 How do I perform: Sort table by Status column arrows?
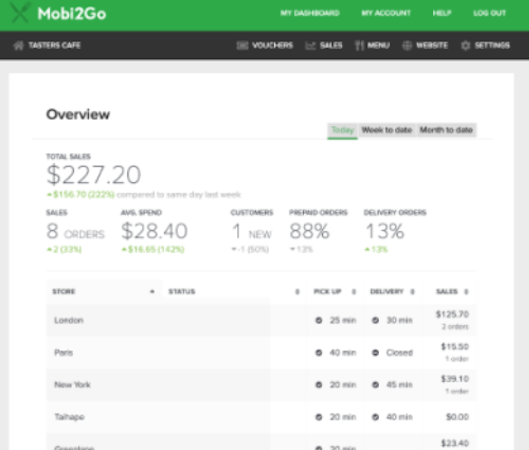click(x=297, y=291)
